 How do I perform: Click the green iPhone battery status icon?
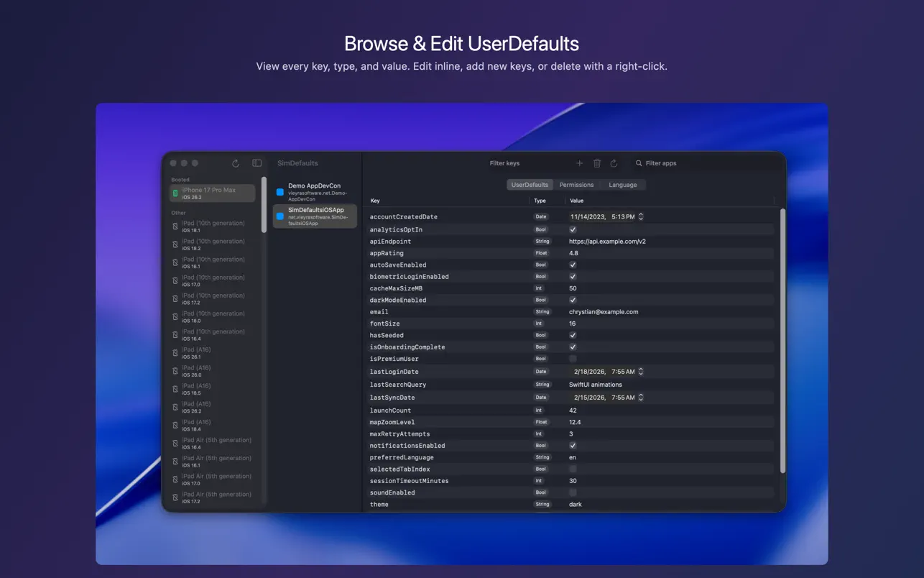(175, 193)
